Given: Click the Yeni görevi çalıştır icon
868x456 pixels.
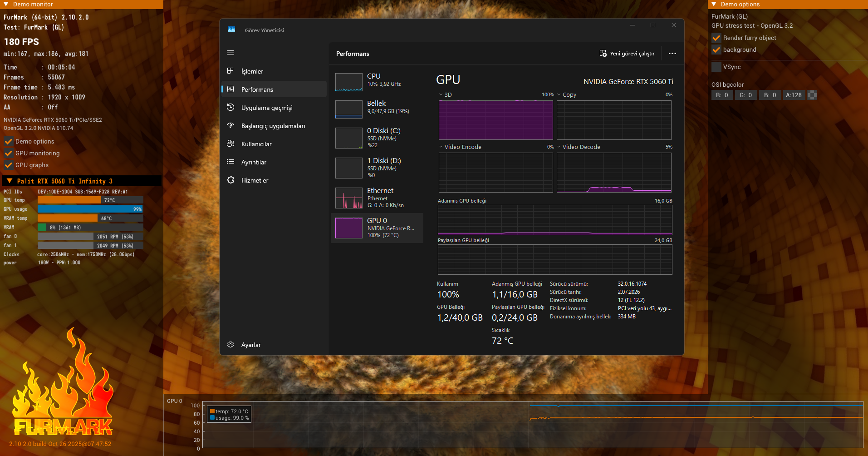Looking at the screenshot, I should (x=603, y=53).
